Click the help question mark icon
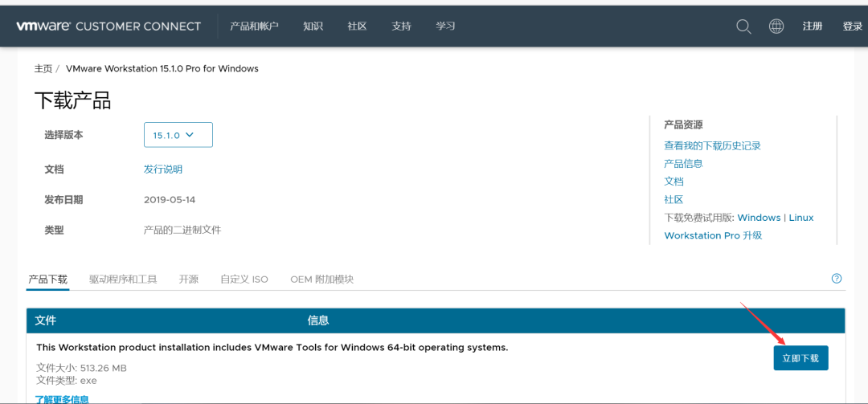Viewport: 868px width, 404px height. click(837, 279)
